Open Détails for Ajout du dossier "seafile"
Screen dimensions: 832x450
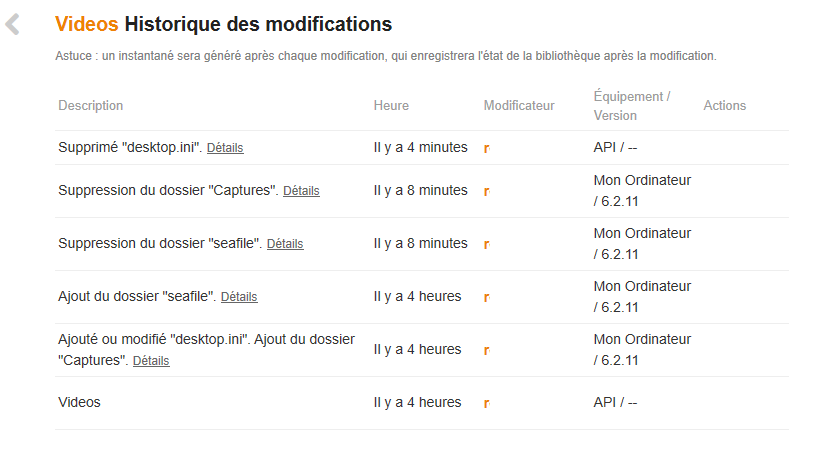tap(239, 297)
